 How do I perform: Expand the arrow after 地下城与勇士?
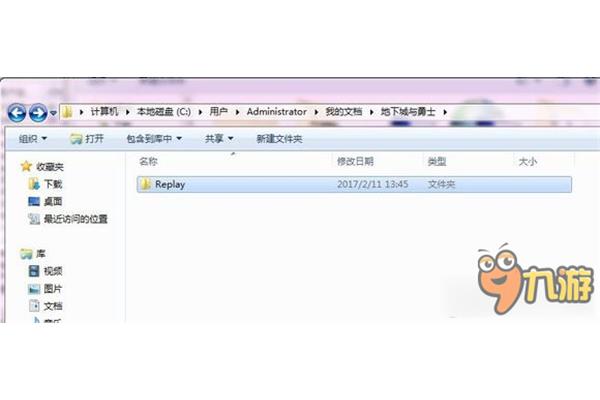point(445,112)
